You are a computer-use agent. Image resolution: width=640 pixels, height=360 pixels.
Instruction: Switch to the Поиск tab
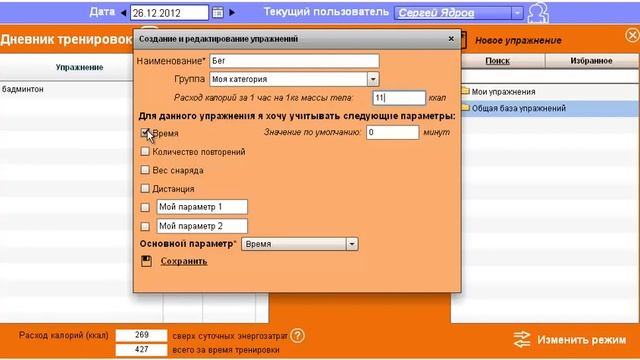(498, 61)
